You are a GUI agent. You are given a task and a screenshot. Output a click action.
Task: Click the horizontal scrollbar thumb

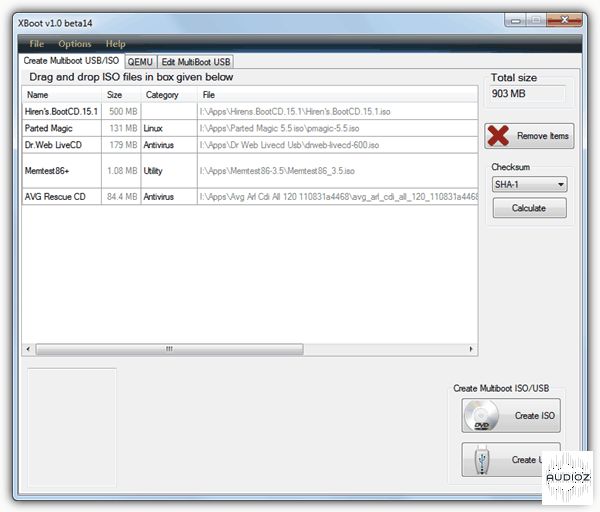coord(170,349)
